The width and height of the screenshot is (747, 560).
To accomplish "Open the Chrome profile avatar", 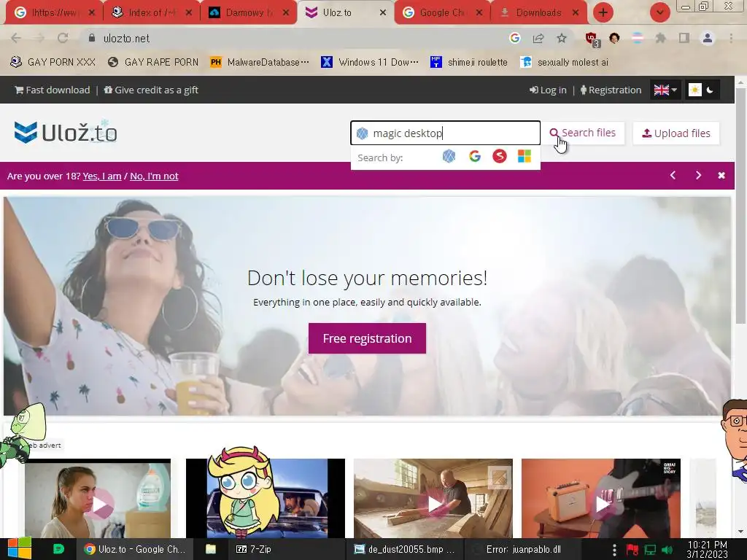I will coord(708,38).
